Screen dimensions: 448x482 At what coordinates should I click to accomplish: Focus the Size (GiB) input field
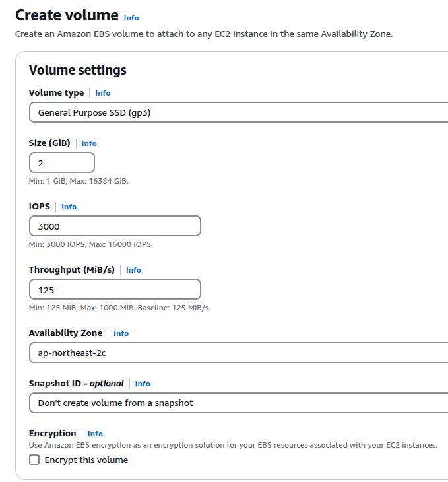[x=62, y=162]
